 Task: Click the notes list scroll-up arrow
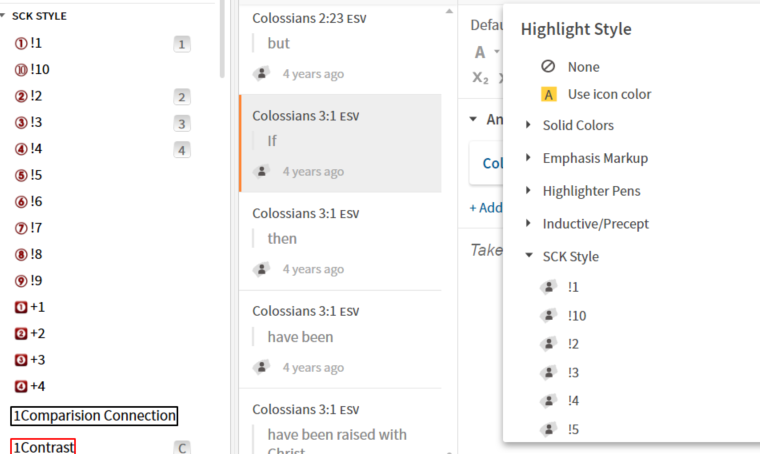(x=449, y=11)
